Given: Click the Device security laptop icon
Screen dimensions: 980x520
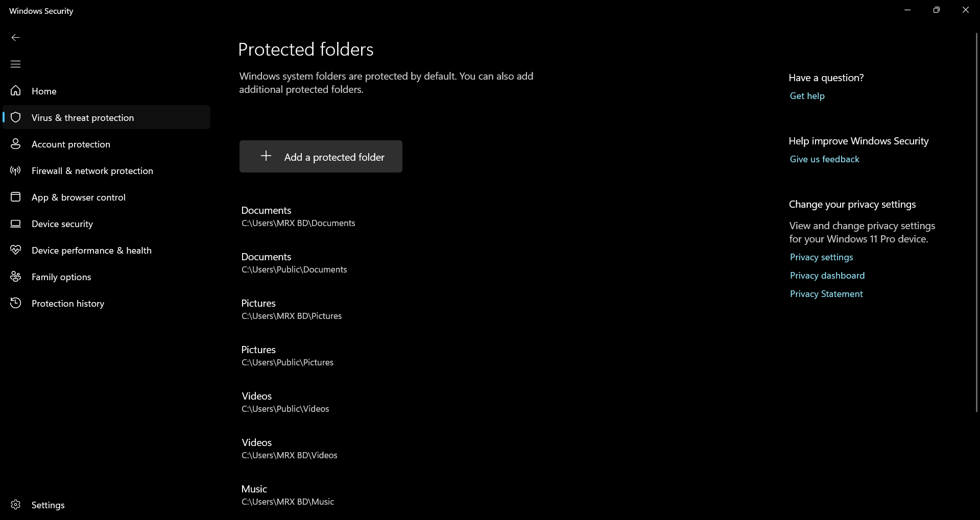Looking at the screenshot, I should pos(16,224).
